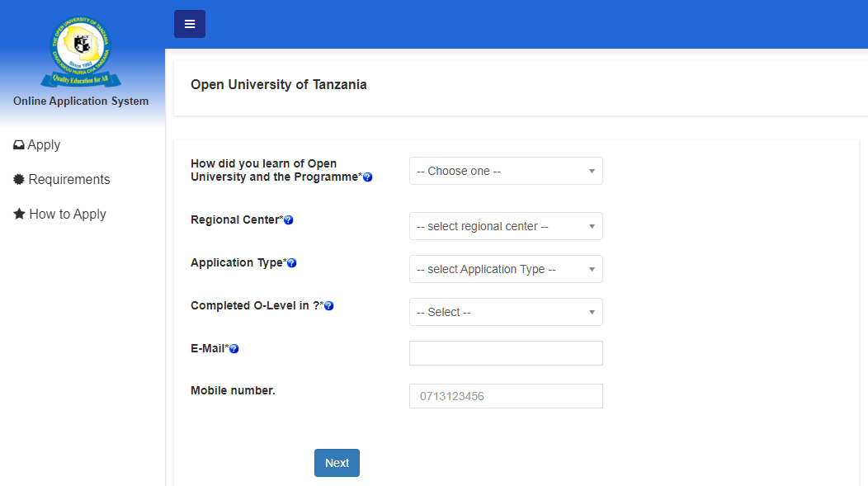The image size is (868, 486).
Task: Click the Apply navigation link
Action: (x=44, y=144)
